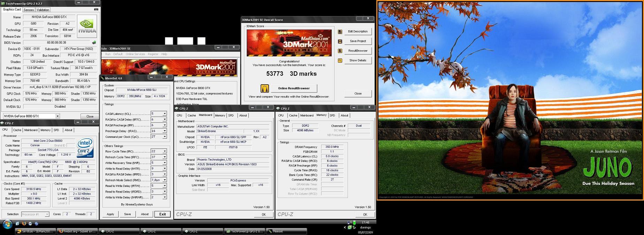Switch to Sensors tab in GPU-Z

(29, 10)
